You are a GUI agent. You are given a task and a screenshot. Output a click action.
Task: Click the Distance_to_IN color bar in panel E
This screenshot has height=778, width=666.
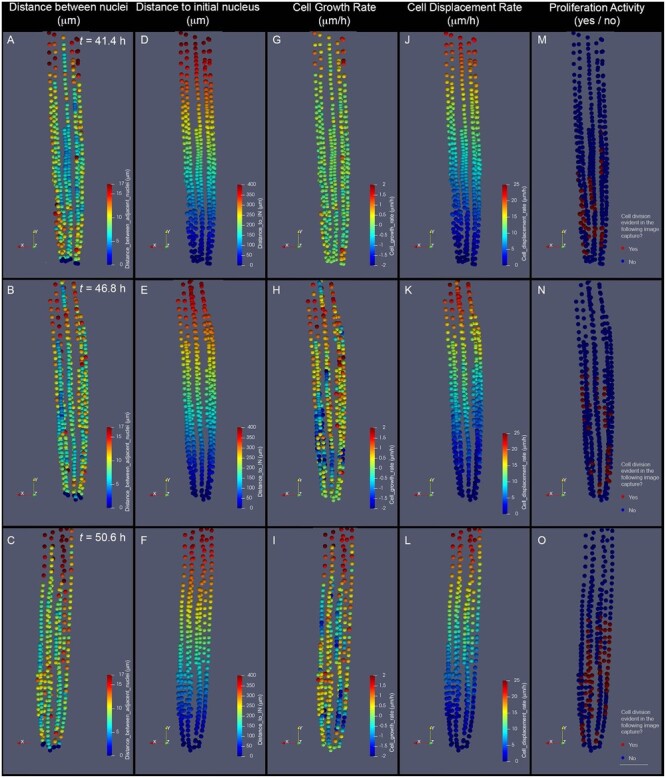[240, 467]
